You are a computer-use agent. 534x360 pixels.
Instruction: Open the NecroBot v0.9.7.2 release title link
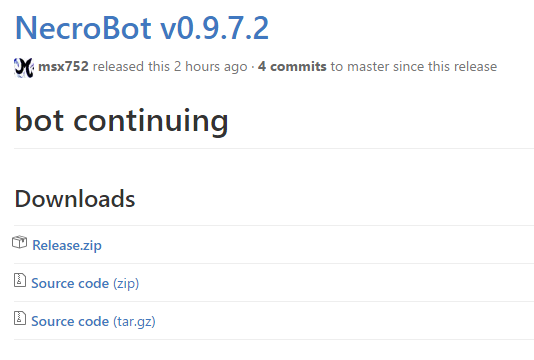click(142, 28)
